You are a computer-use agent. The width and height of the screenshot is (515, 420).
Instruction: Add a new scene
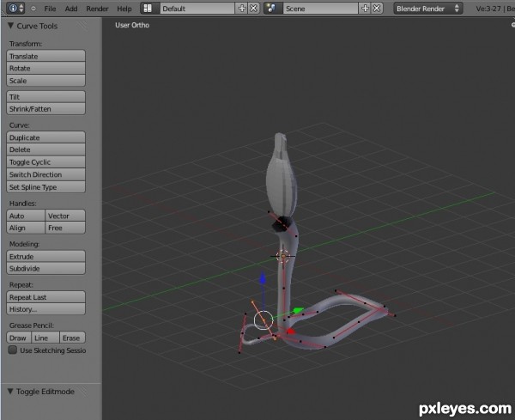pyautogui.click(x=365, y=9)
